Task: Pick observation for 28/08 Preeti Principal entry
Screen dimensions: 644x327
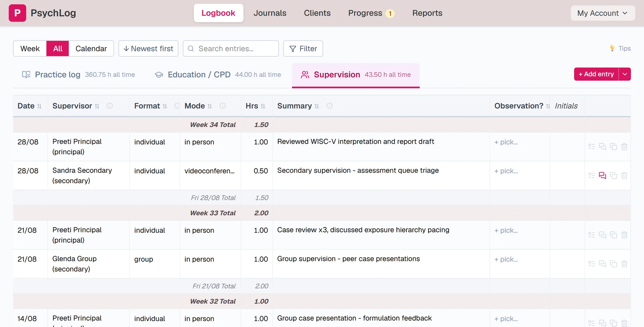Action: (506, 142)
